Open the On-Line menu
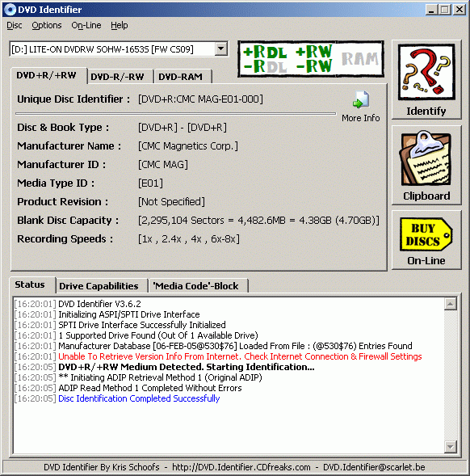This screenshot has height=476, width=470. click(86, 25)
